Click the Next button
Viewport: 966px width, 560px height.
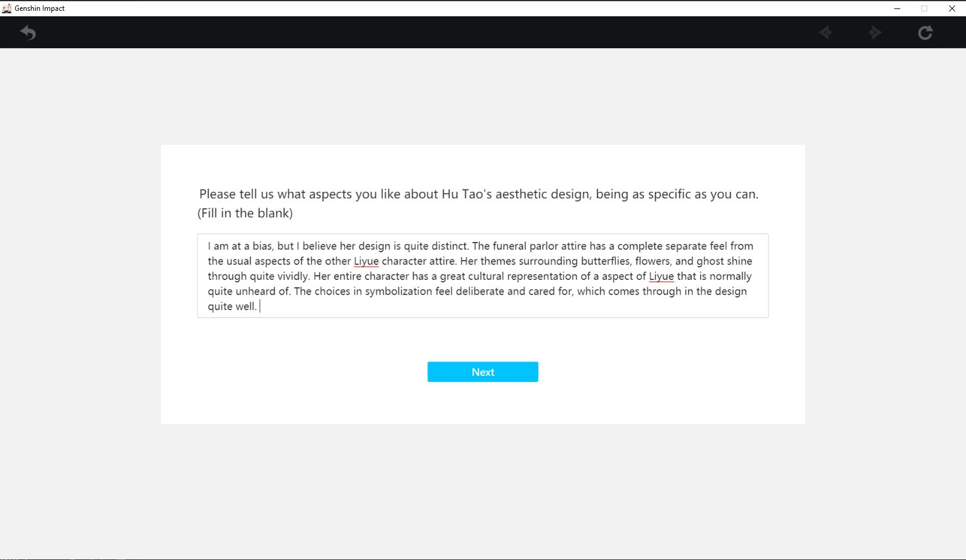point(482,372)
